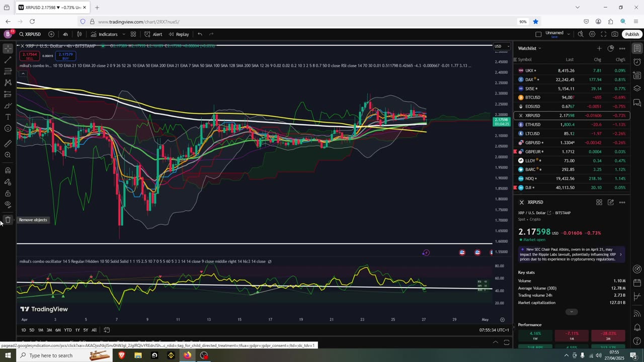This screenshot has height=362, width=644.
Task: Expand the SEC Chair news item arrow
Action: tap(620, 254)
